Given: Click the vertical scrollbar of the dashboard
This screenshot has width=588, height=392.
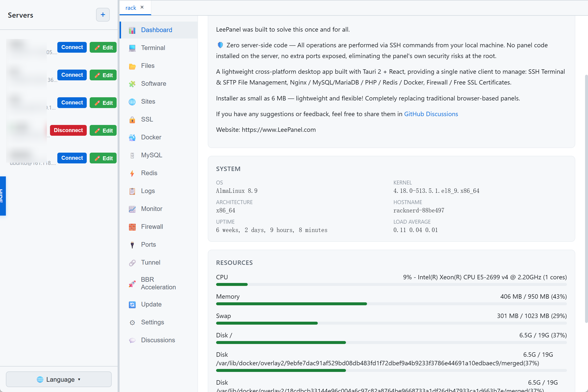Looking at the screenshot, I should [x=586, y=199].
